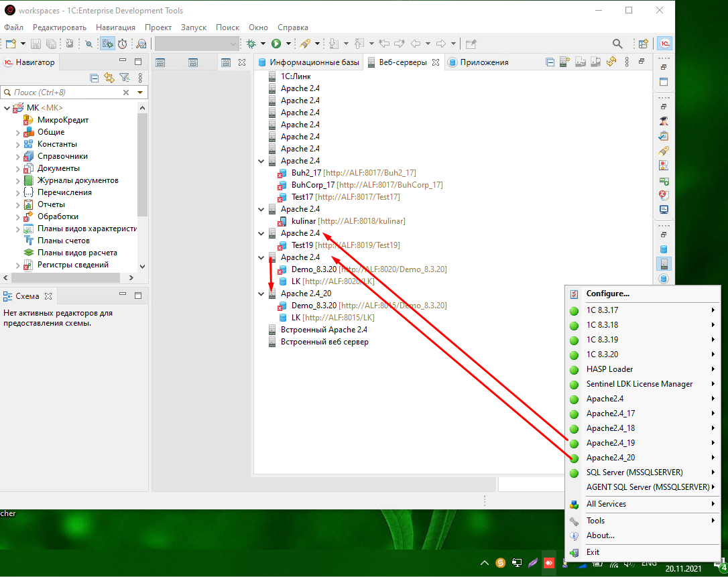728x577 pixels.
Task: Expand the Общие tree node
Action: pos(17,132)
